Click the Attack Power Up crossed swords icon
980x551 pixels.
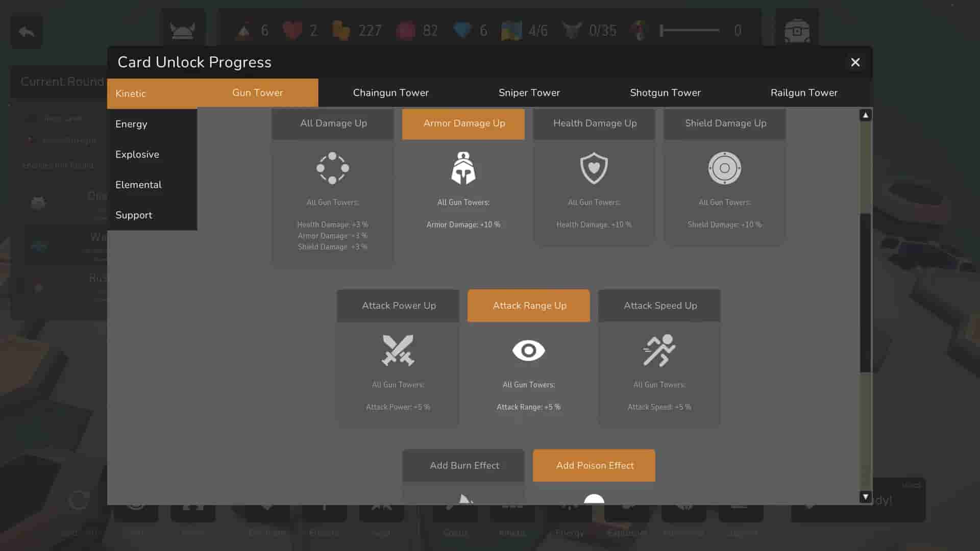pos(398,350)
